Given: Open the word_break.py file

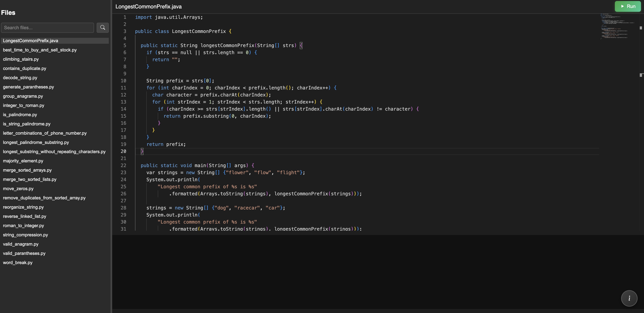Looking at the screenshot, I should coord(18,262).
